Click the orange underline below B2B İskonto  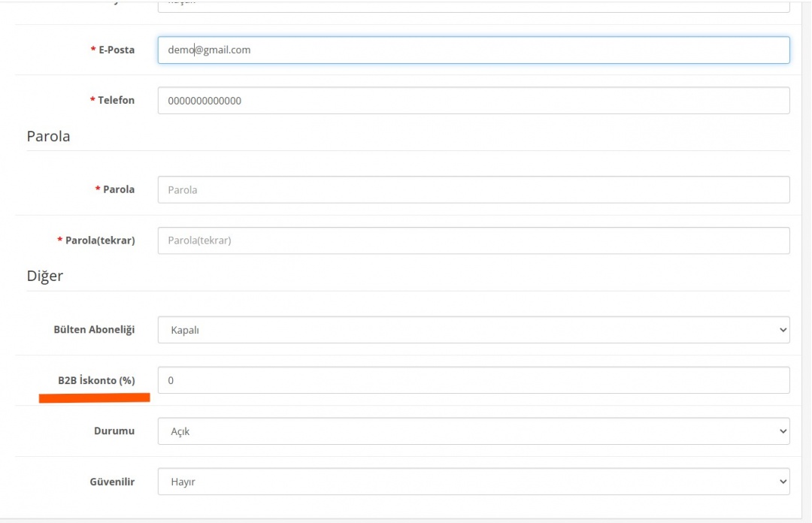pos(95,397)
